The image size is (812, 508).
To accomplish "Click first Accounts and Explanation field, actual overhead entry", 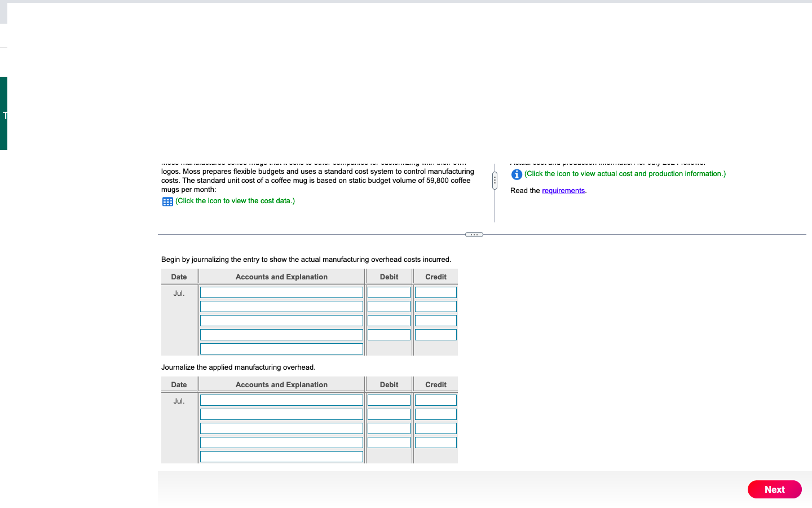I will point(281,292).
